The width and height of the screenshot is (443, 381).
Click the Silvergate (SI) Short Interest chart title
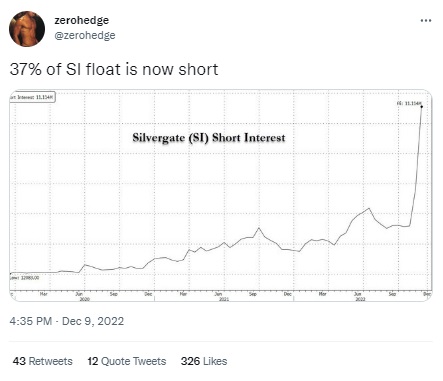[209, 138]
